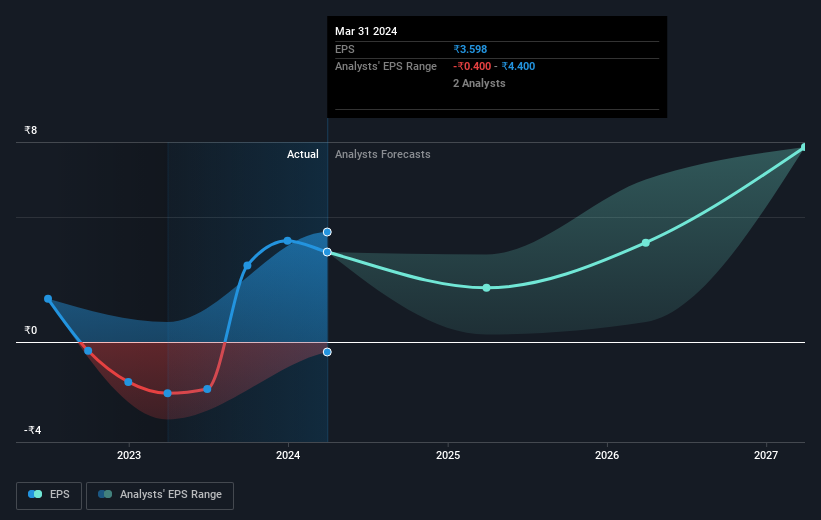Click the ₹4.400 range value in tooltip
This screenshot has height=520, width=821.
(x=518, y=67)
